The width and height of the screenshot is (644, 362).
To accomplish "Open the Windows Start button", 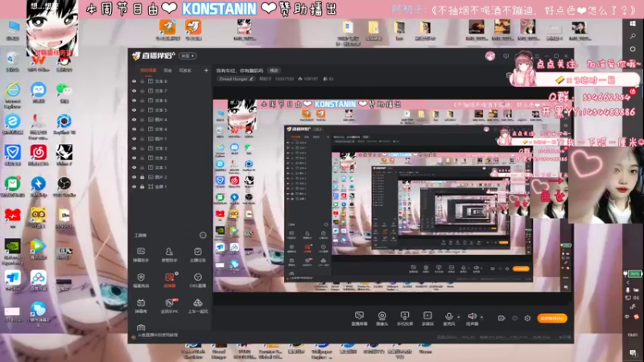I will coord(633,23).
